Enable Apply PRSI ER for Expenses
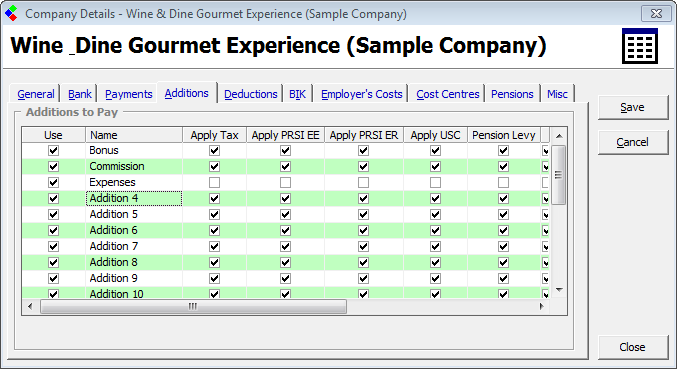 364,182
